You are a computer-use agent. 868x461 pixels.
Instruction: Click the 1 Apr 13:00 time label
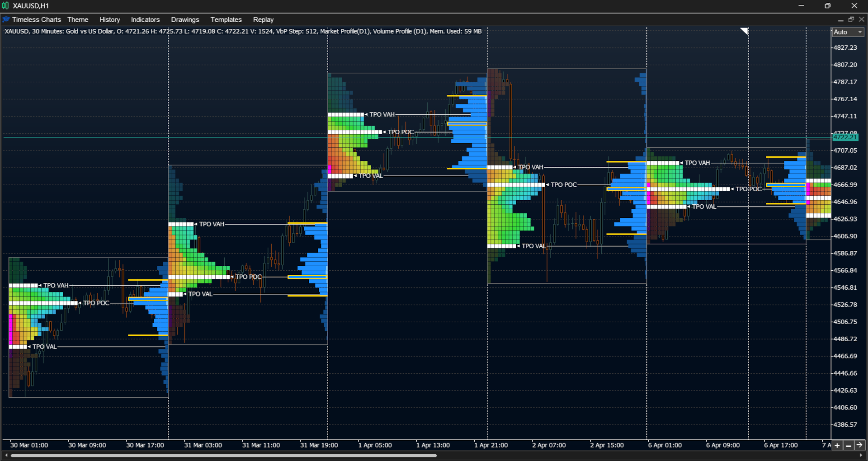click(433, 446)
